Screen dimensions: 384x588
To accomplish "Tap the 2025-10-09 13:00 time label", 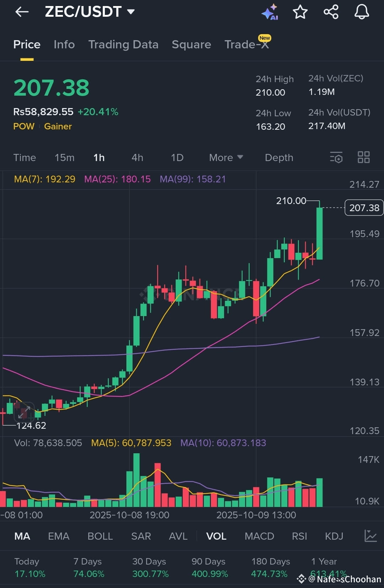I will pyautogui.click(x=256, y=515).
